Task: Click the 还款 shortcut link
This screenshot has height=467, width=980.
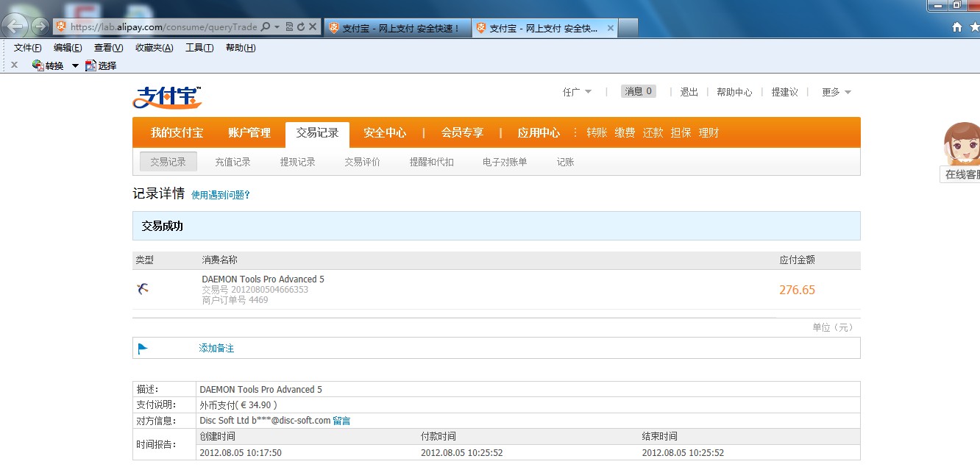Action: pyautogui.click(x=653, y=133)
